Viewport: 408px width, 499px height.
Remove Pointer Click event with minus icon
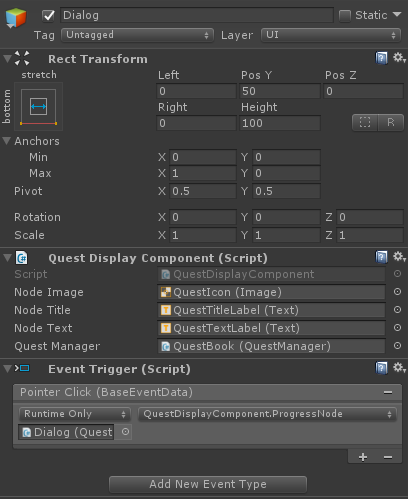tap(388, 392)
